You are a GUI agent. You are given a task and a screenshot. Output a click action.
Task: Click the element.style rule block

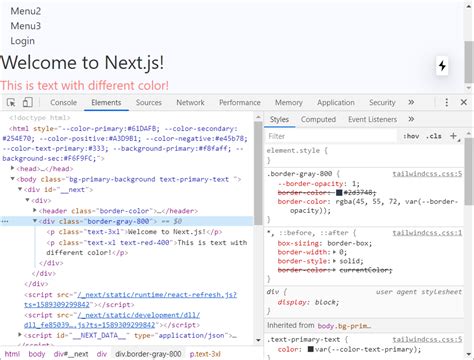click(364, 155)
